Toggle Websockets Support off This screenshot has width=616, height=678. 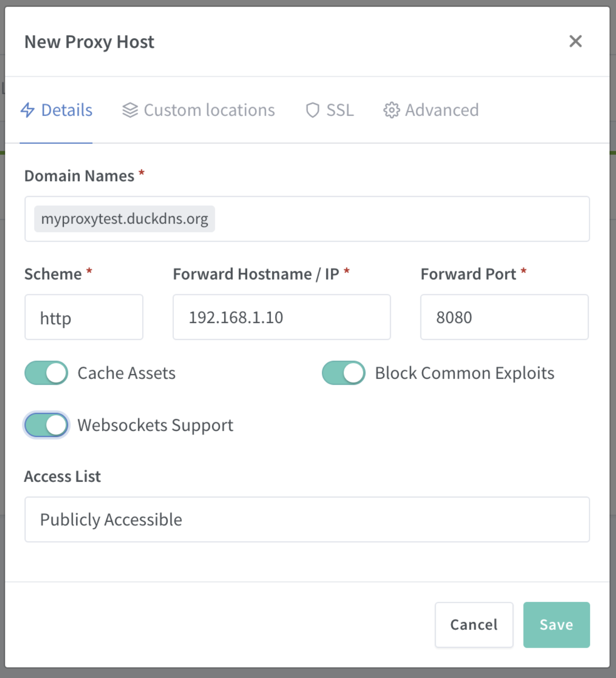46,425
